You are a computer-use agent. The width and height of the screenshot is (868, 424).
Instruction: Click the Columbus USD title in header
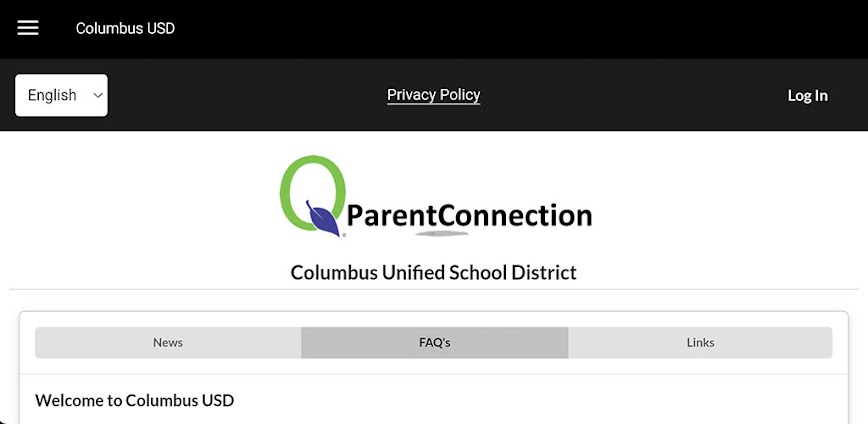(125, 28)
